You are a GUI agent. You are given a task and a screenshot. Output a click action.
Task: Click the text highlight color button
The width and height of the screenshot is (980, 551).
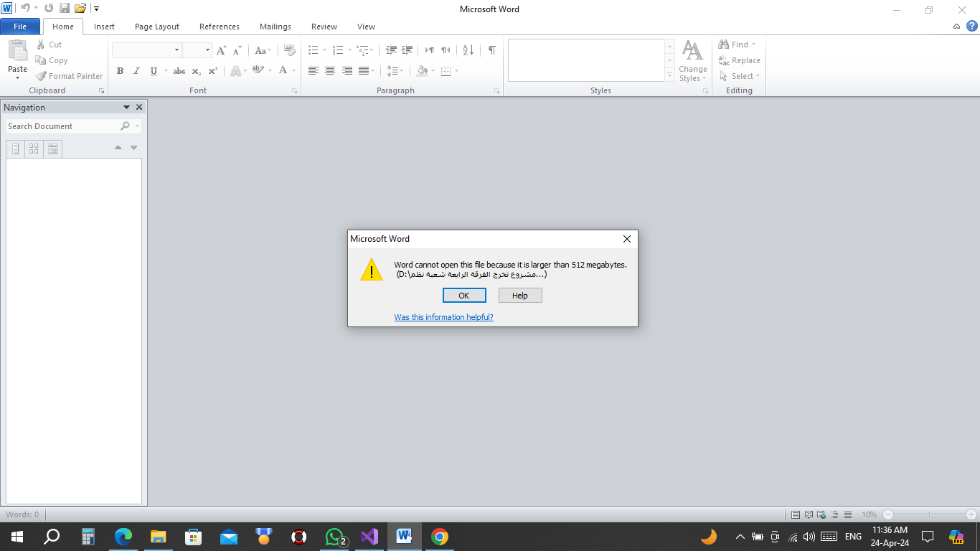pos(258,71)
